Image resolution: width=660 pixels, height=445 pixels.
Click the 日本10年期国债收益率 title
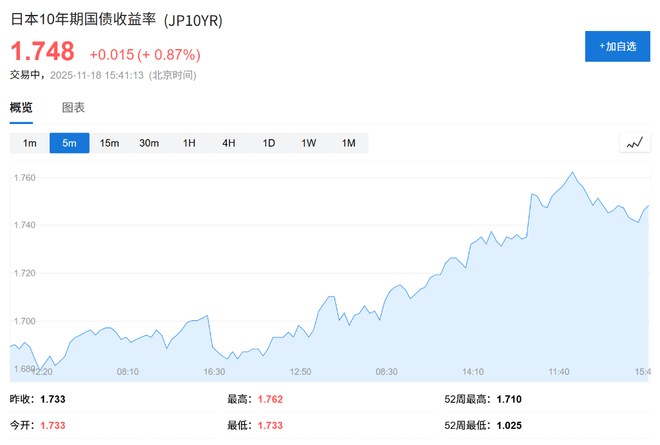[83, 20]
